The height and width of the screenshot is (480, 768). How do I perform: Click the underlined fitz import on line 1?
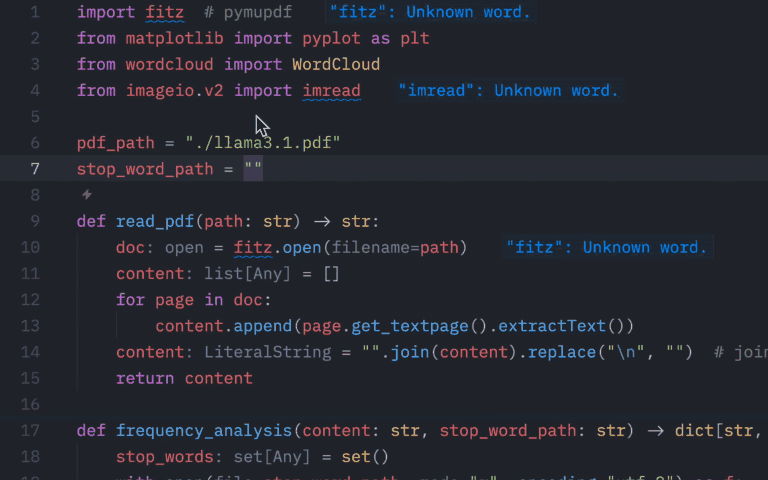click(x=165, y=12)
